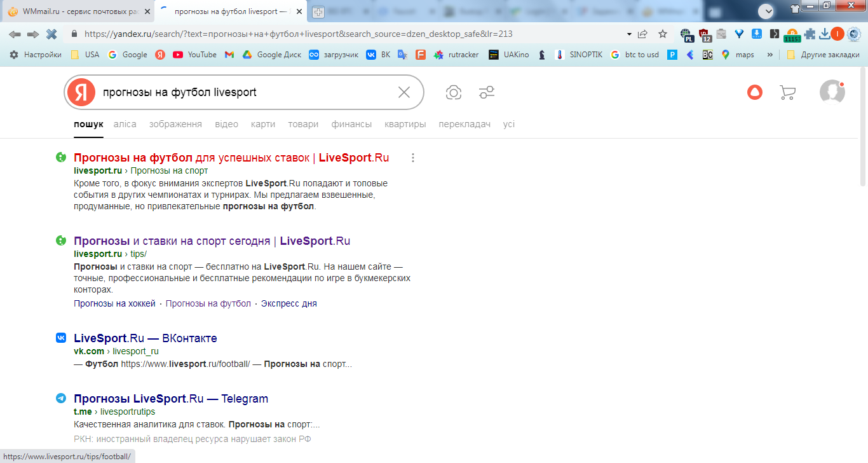
Task: Open the загрузчик bookmark
Action: tap(334, 55)
